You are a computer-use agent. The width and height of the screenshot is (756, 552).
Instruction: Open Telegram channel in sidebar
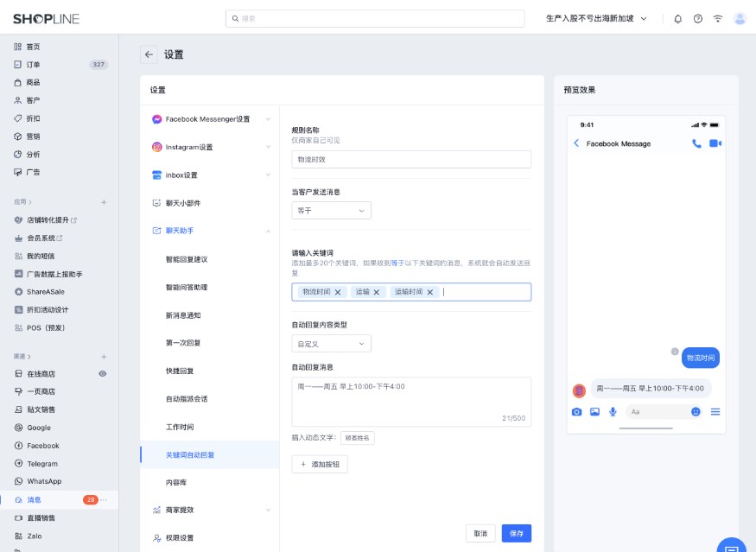[42, 464]
